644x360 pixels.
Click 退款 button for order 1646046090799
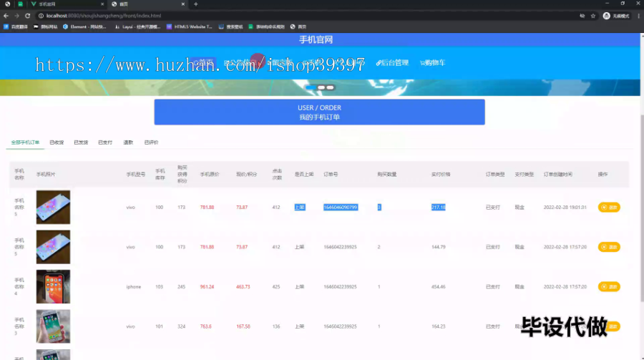(x=609, y=207)
